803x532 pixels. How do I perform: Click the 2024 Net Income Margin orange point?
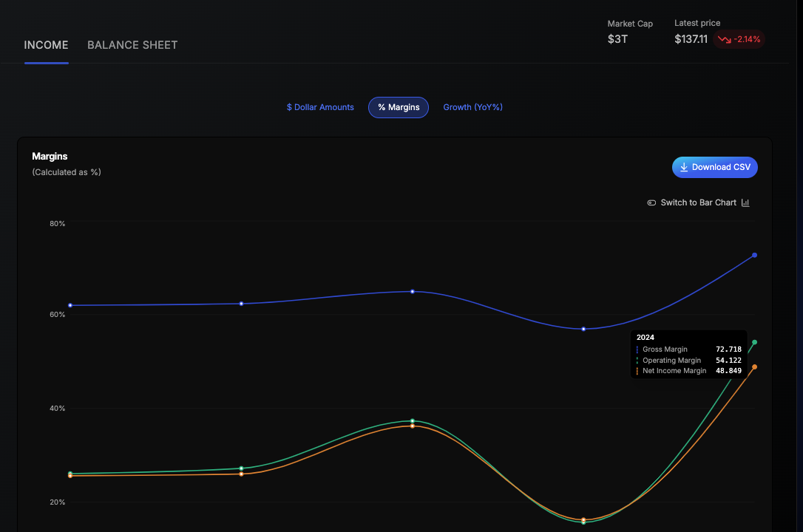(x=754, y=366)
